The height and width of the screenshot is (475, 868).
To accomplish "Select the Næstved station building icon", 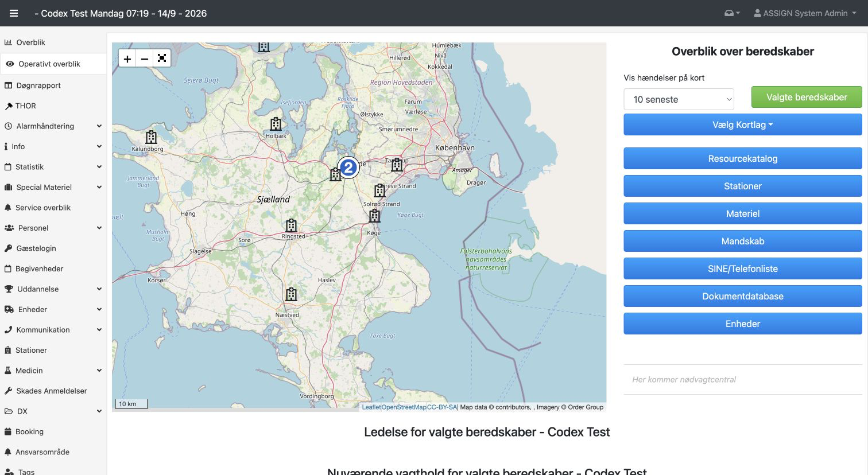I will click(292, 294).
